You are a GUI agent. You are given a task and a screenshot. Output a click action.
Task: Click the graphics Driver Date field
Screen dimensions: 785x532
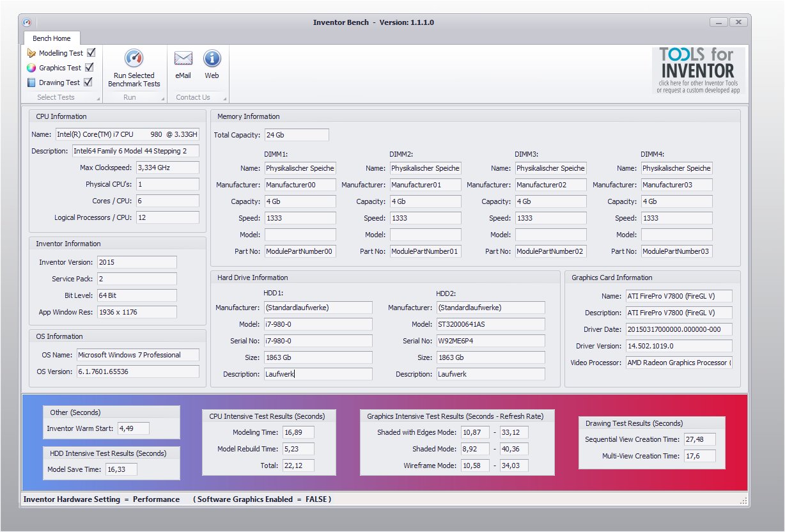(x=679, y=329)
